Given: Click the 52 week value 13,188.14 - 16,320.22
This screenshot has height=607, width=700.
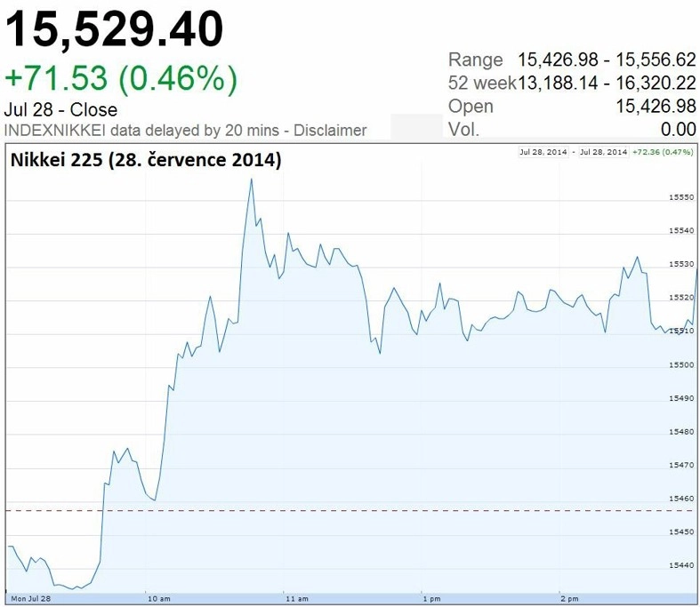Looking at the screenshot, I should click(x=607, y=83).
